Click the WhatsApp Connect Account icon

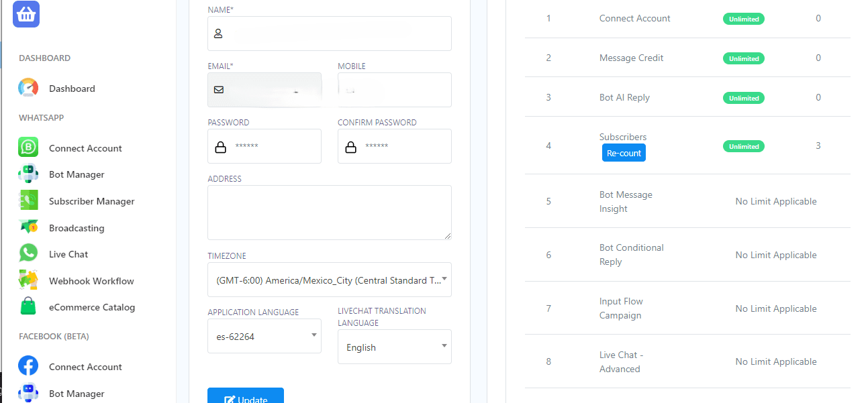tap(28, 148)
